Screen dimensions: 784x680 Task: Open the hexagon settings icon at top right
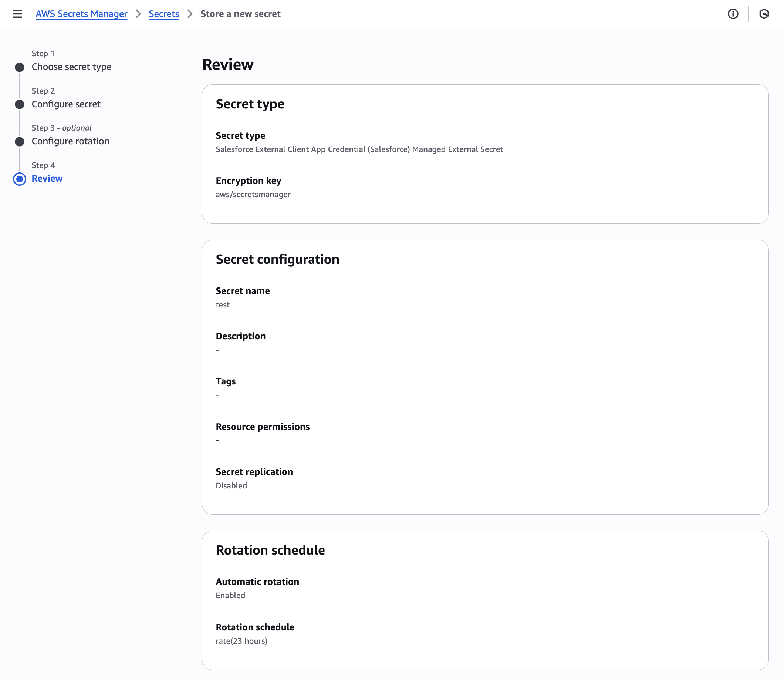(764, 14)
